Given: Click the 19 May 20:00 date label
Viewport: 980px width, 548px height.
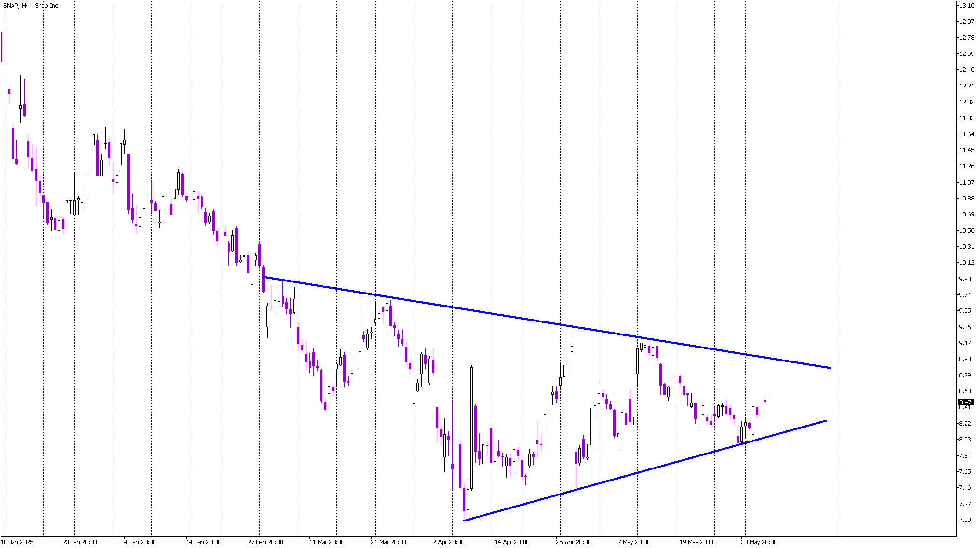Looking at the screenshot, I should tap(698, 542).
